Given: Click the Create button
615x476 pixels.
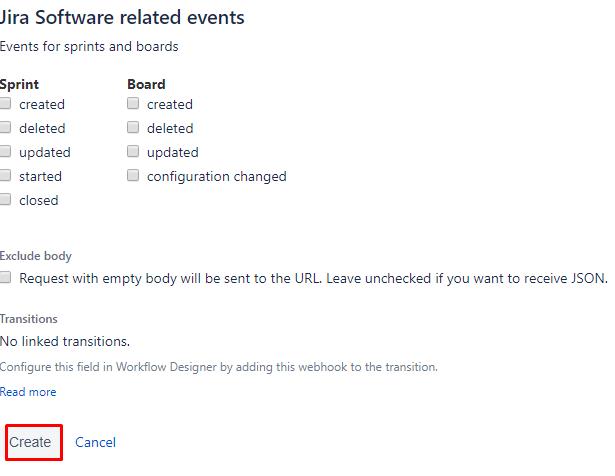Looking at the screenshot, I should pyautogui.click(x=34, y=442).
